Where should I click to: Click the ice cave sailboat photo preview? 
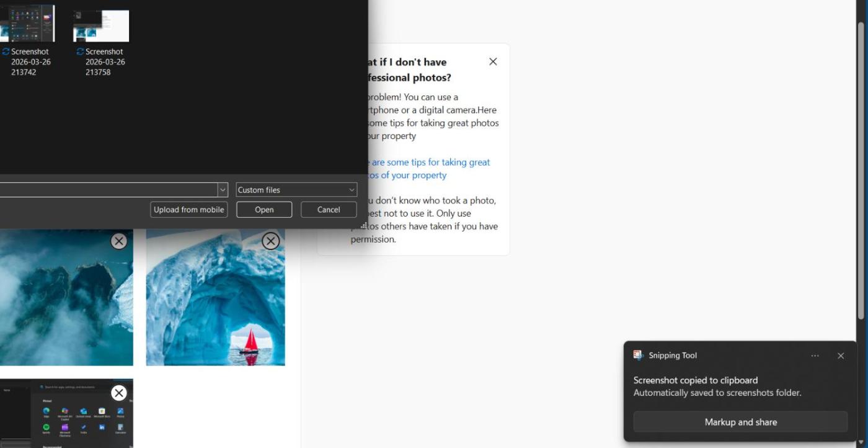coord(215,304)
